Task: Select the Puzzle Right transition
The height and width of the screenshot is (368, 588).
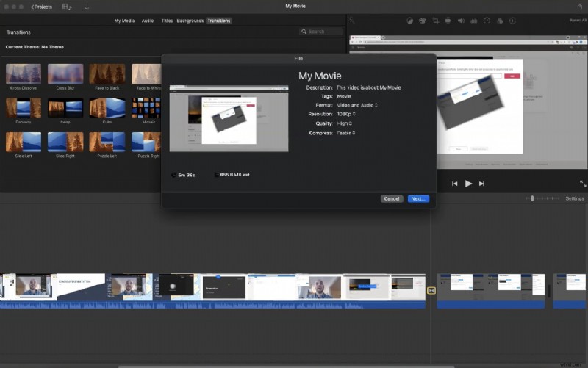Action: coord(146,142)
